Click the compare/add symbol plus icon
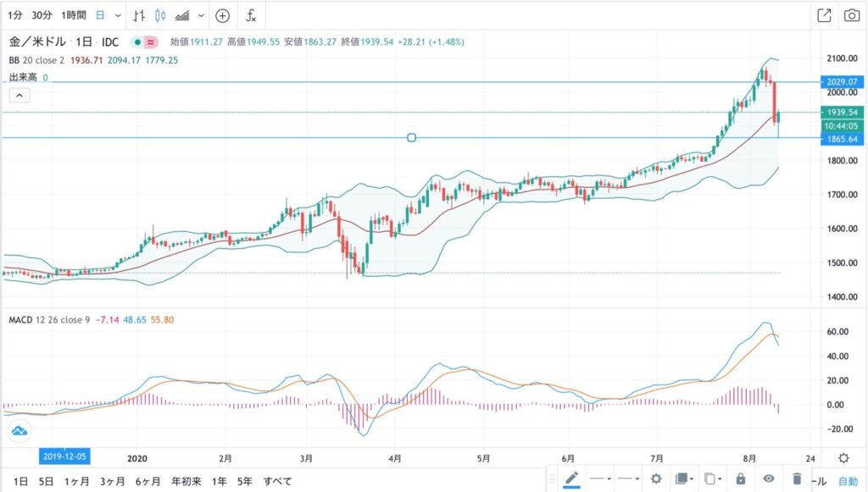Screen dimensions: 868x492 222,15
